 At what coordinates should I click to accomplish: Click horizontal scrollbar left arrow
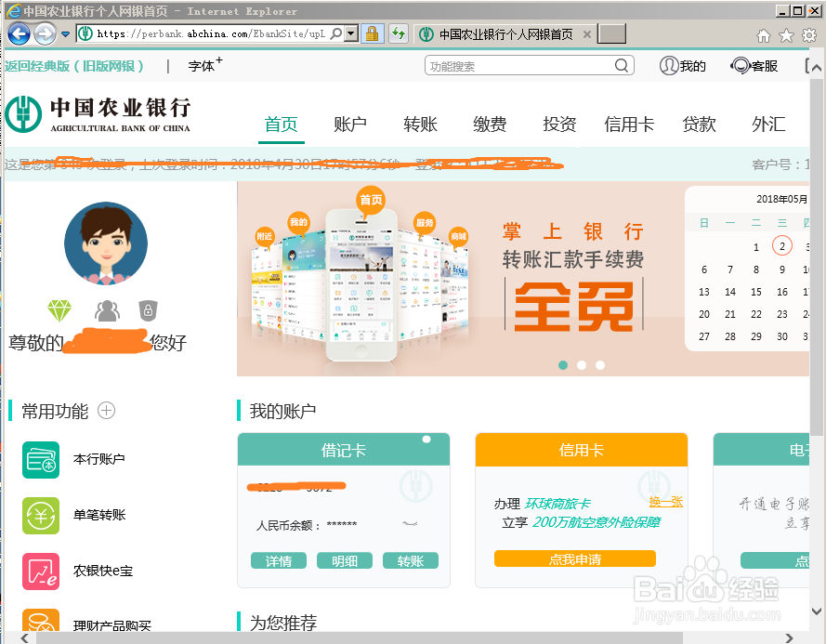pos(25,637)
